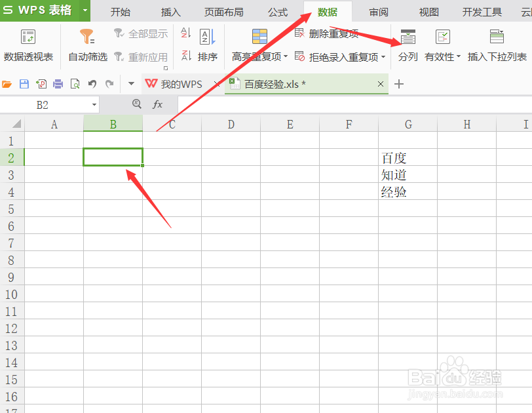This screenshot has height=413, width=532.
Task: Click the 高亮重复项 highlight duplicates icon
Action: click(259, 37)
